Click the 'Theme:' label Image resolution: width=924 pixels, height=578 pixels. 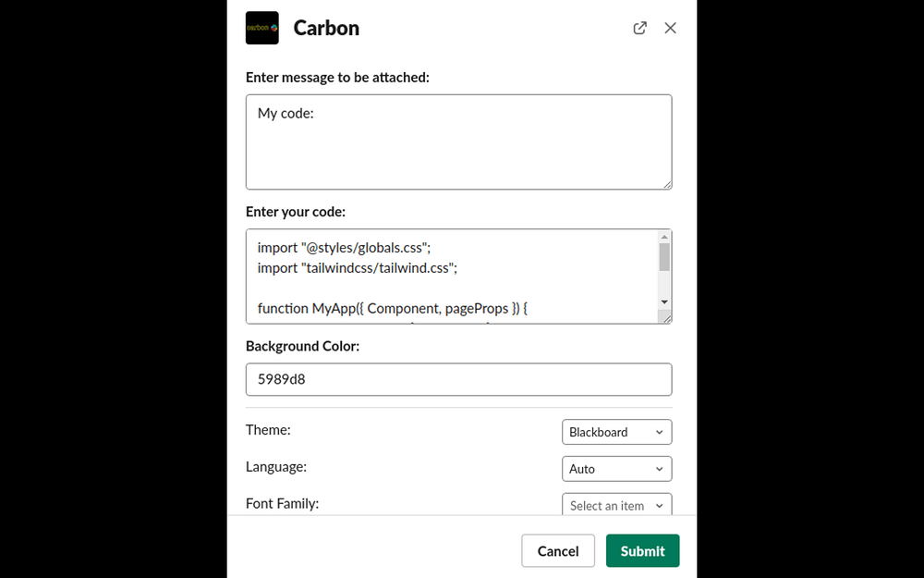pyautogui.click(x=268, y=430)
